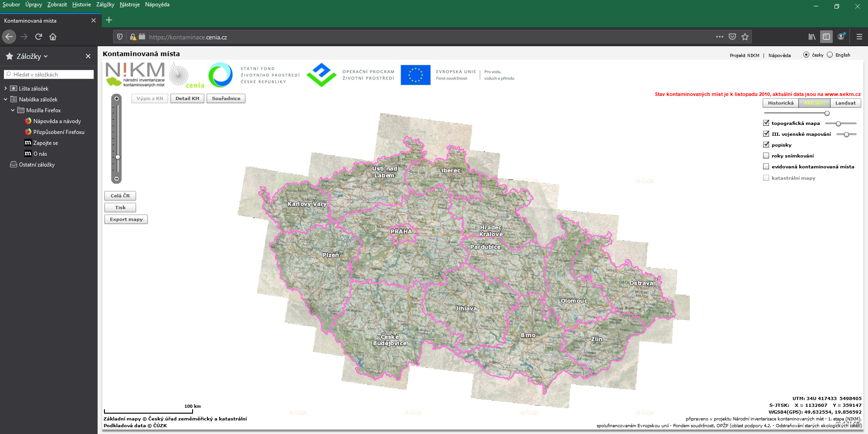The height and width of the screenshot is (434, 868).
Task: Uncheck the topografická mapa layer checkbox
Action: (766, 123)
